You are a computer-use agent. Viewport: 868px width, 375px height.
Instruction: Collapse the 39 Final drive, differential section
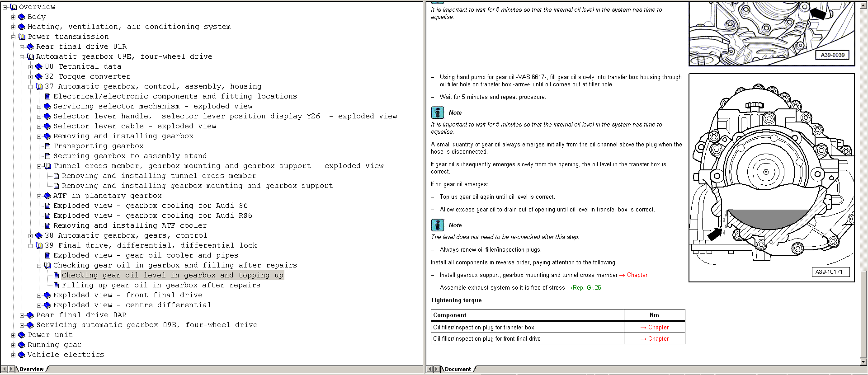tap(30, 246)
